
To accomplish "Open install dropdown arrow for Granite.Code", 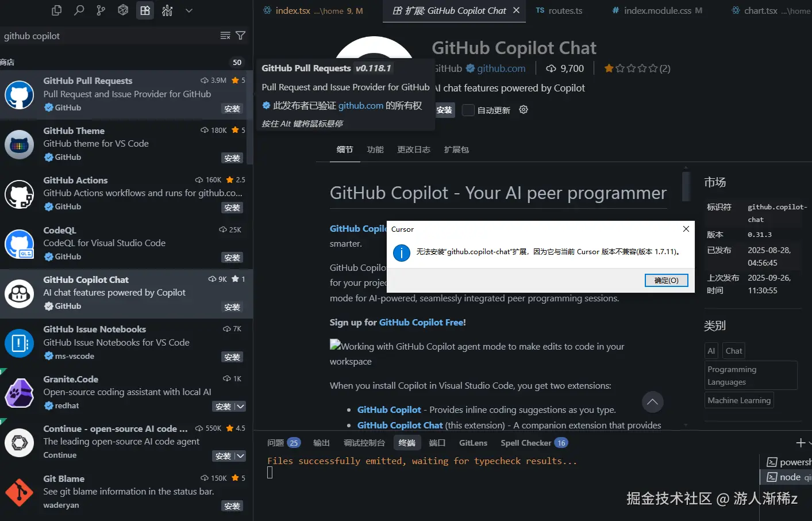I will (241, 407).
